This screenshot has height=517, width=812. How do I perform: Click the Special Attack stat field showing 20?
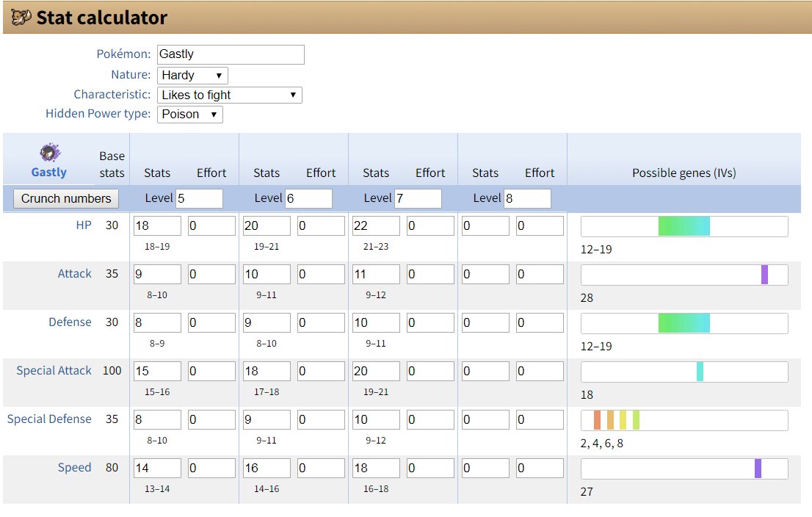(x=376, y=371)
